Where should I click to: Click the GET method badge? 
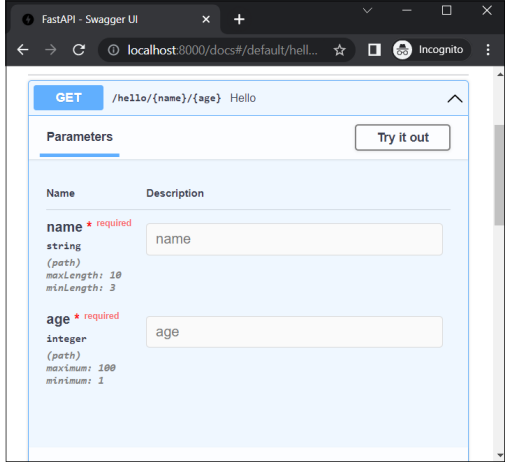pyautogui.click(x=68, y=98)
